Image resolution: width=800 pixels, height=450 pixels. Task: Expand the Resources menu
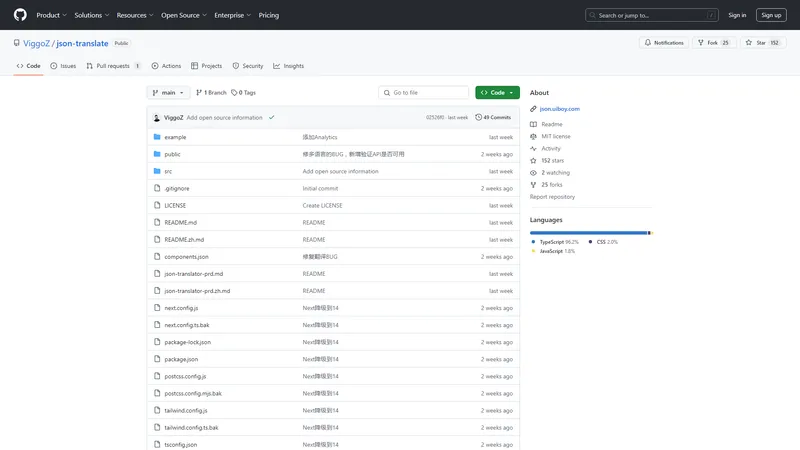135,15
